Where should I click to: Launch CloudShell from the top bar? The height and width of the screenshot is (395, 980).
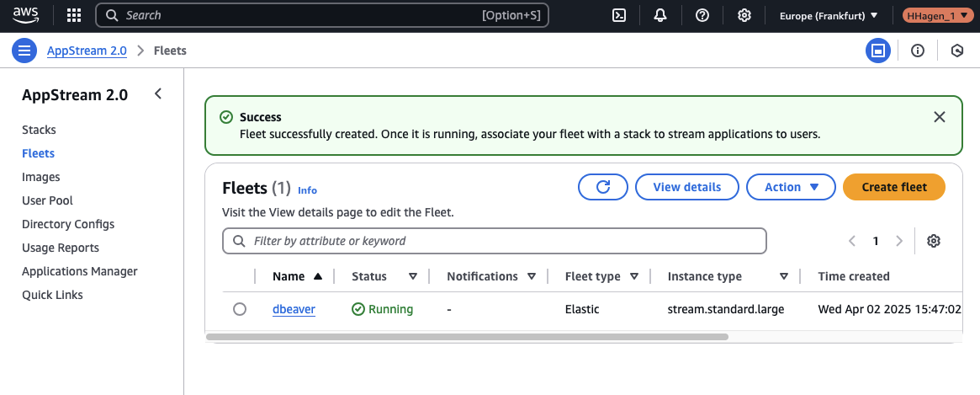(618, 15)
